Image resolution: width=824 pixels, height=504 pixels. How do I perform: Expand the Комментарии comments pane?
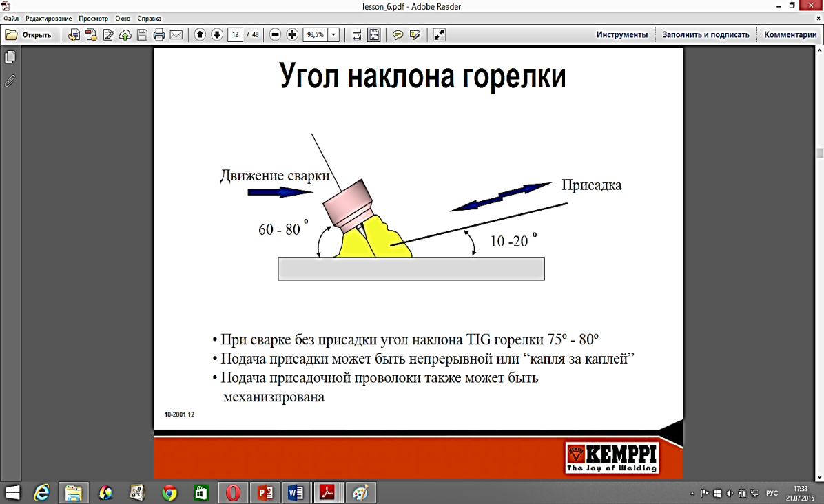click(790, 34)
